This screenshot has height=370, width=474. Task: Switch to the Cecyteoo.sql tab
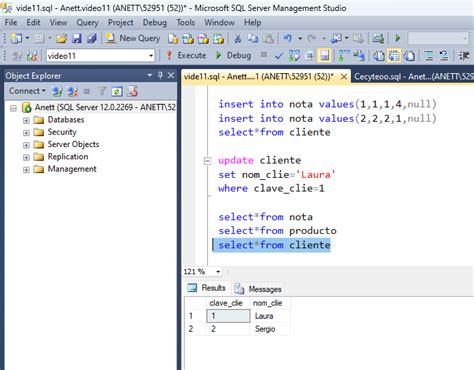tap(413, 77)
